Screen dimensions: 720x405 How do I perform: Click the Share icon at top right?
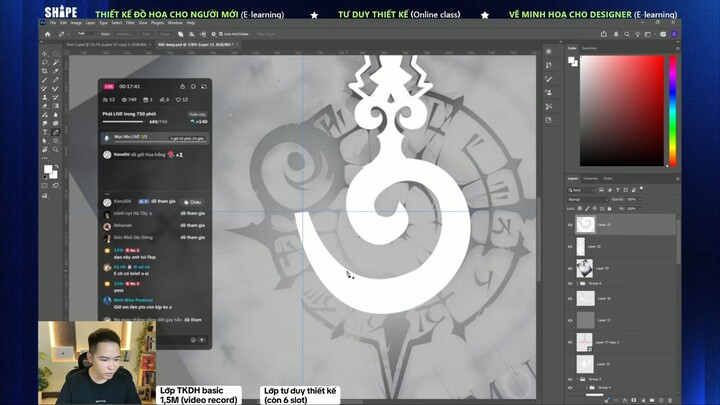point(604,34)
